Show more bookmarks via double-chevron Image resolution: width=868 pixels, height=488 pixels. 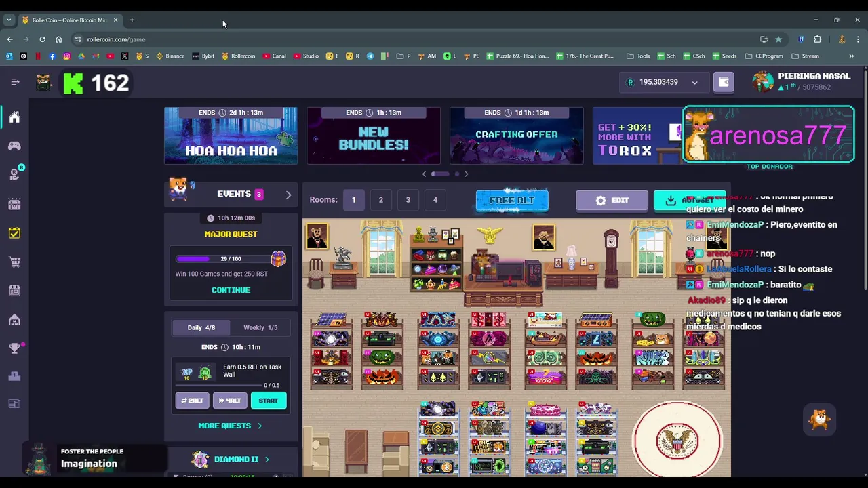click(851, 56)
